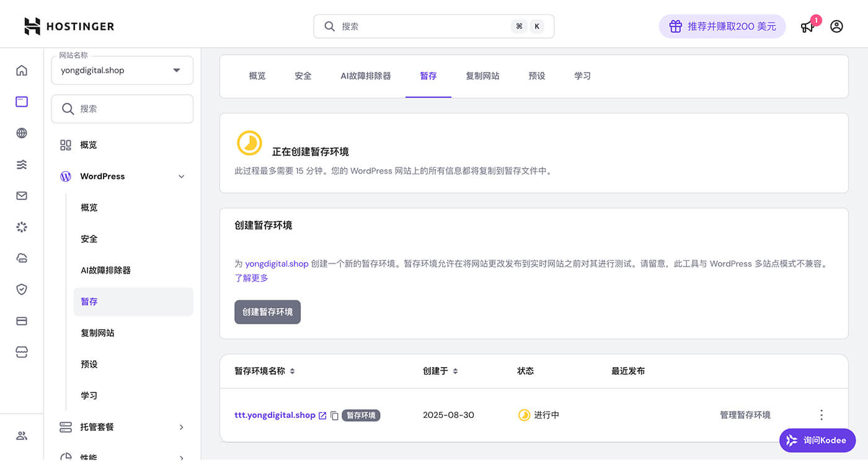Open ttt.yongdigital.shop staging link

[x=275, y=415]
